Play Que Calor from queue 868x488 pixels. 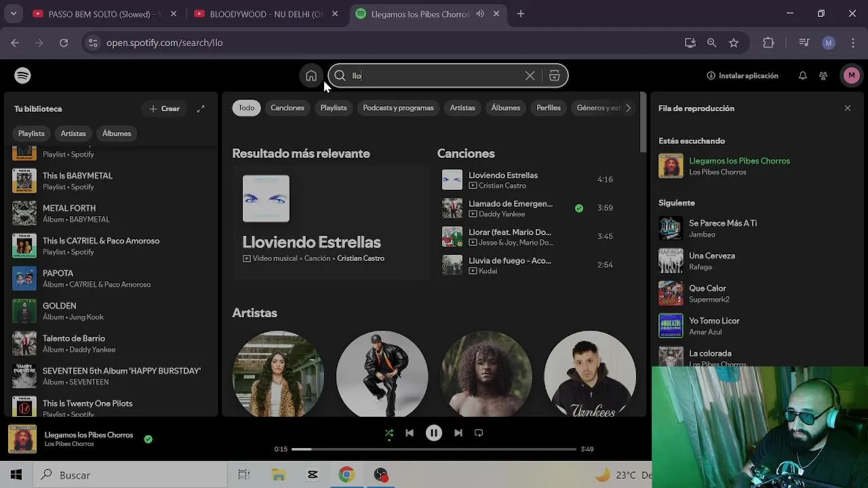757,293
